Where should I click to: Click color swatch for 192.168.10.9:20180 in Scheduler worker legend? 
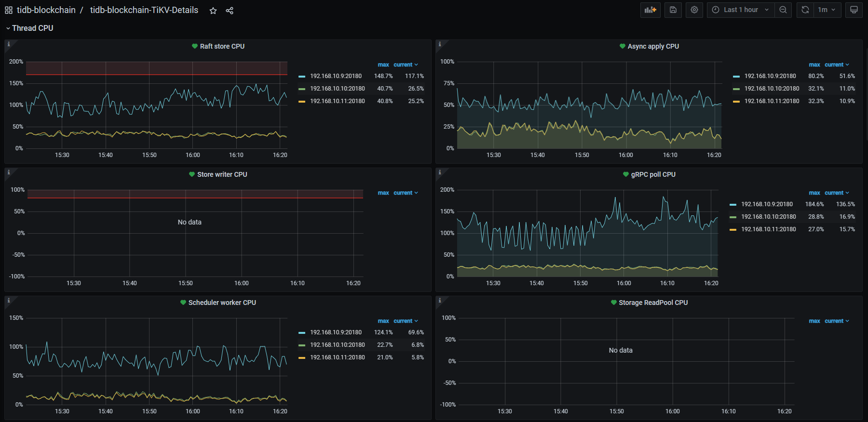[x=302, y=332]
